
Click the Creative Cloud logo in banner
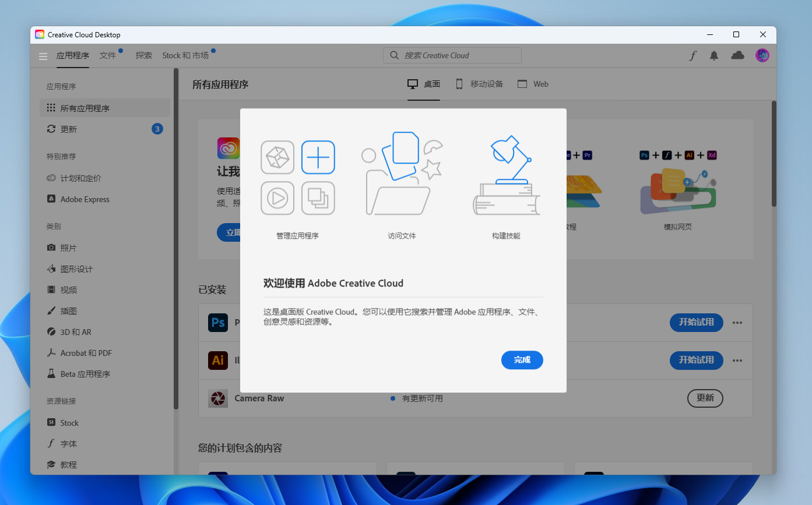coord(229,148)
